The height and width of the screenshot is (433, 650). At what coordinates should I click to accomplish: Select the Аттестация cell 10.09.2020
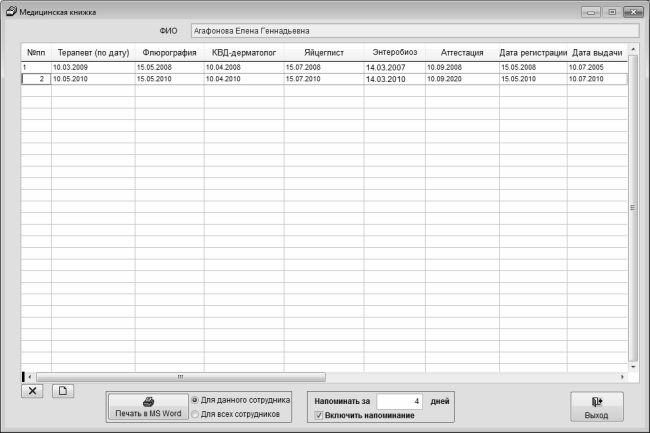(x=461, y=78)
